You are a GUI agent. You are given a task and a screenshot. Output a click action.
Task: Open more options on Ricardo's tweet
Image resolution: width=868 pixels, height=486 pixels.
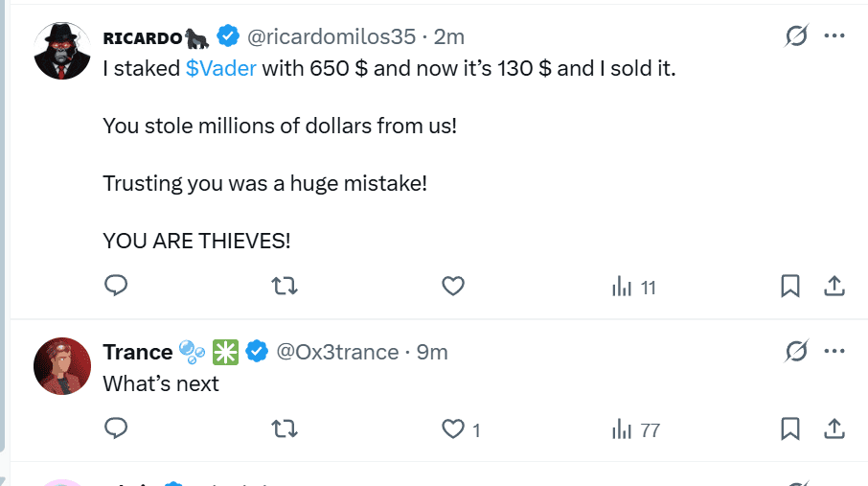(834, 36)
